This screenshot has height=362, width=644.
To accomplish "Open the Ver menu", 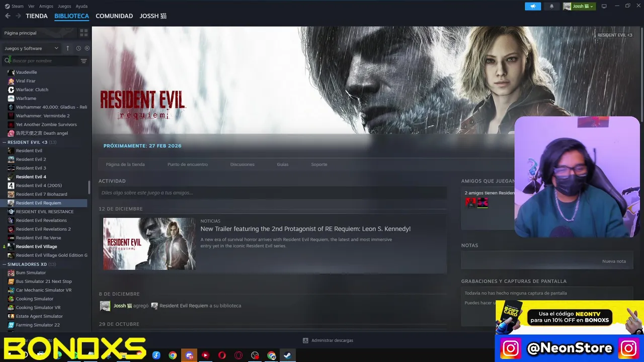I will click(31, 6).
